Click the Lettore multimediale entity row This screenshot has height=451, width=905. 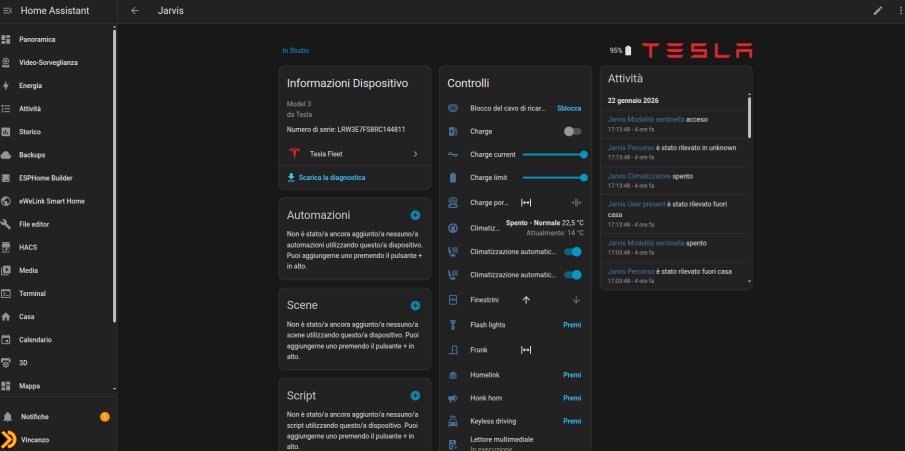coord(515,443)
